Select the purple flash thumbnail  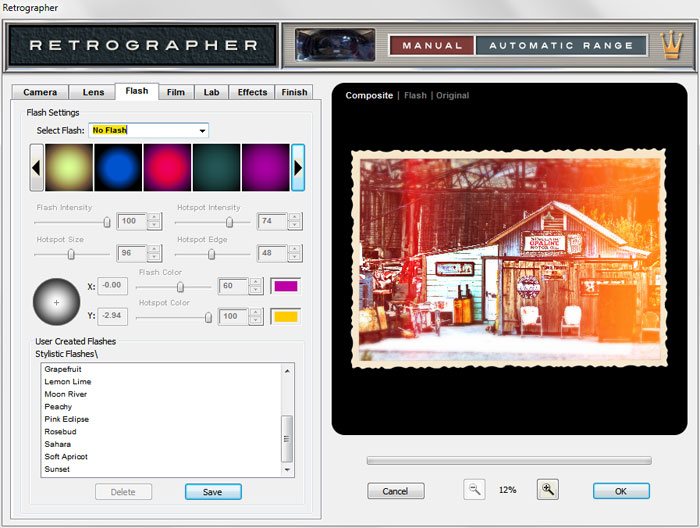click(266, 167)
